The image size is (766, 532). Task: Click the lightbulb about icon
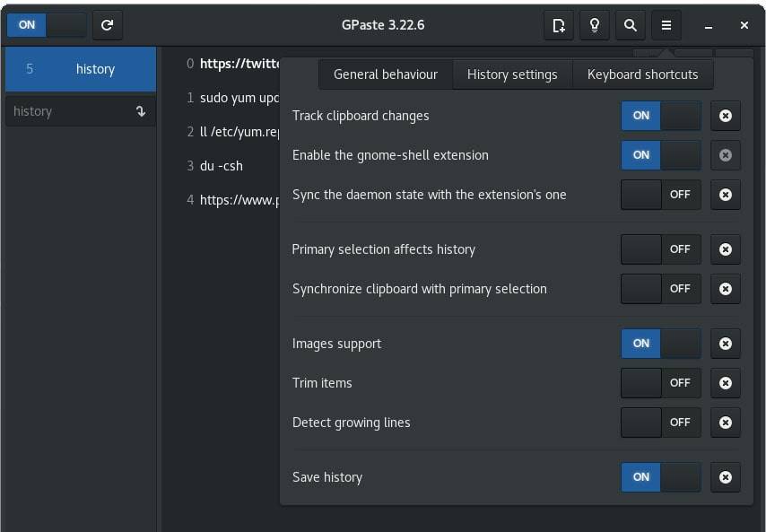[x=594, y=25]
